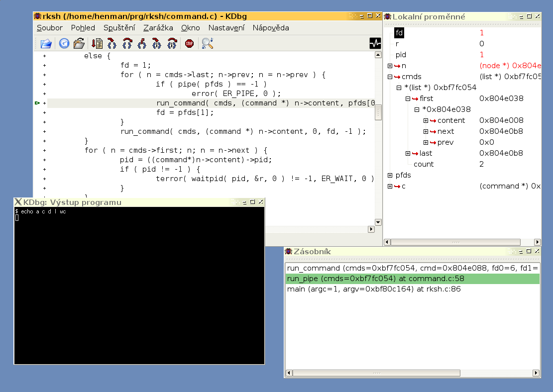Image resolution: width=553 pixels, height=392 pixels.
Task: Collapse the cmds variable node
Action: coord(390,77)
